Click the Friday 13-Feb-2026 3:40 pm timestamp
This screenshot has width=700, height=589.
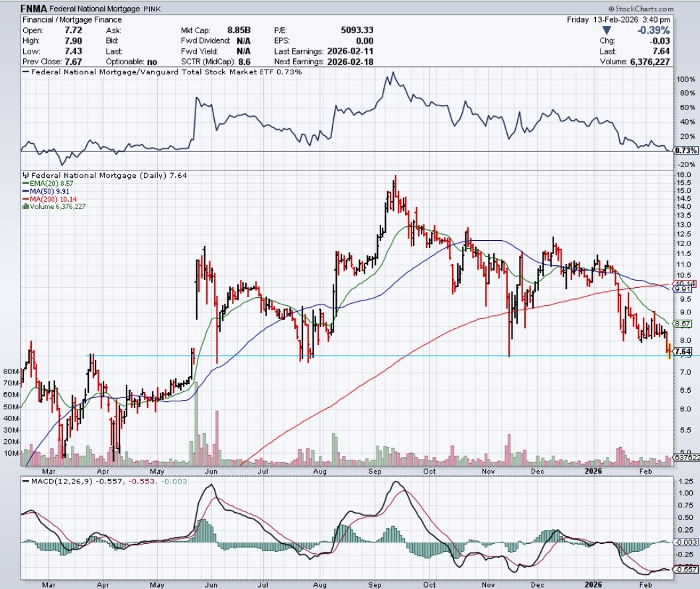point(618,20)
